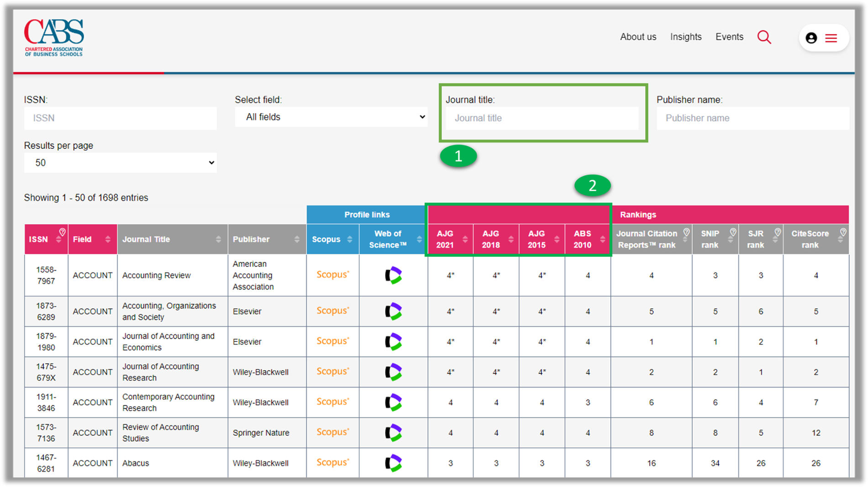868x487 pixels.
Task: Open the About us menu
Action: tap(638, 37)
